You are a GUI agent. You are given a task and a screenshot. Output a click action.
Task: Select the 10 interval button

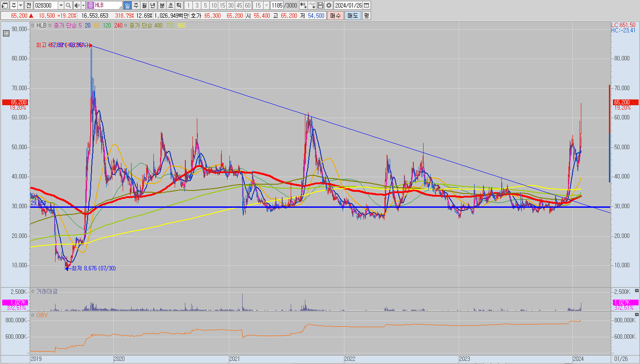pos(213,5)
